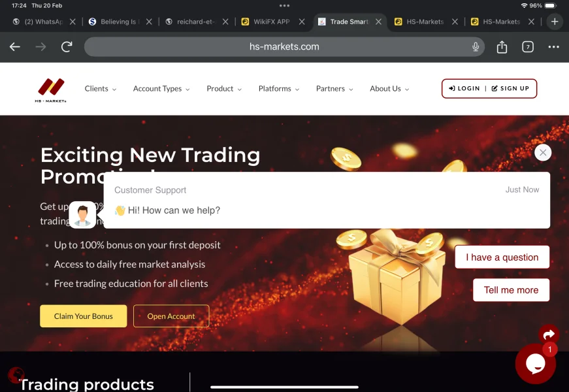Open the tab overview showing 7 tabs
569x392 pixels.
tap(528, 47)
